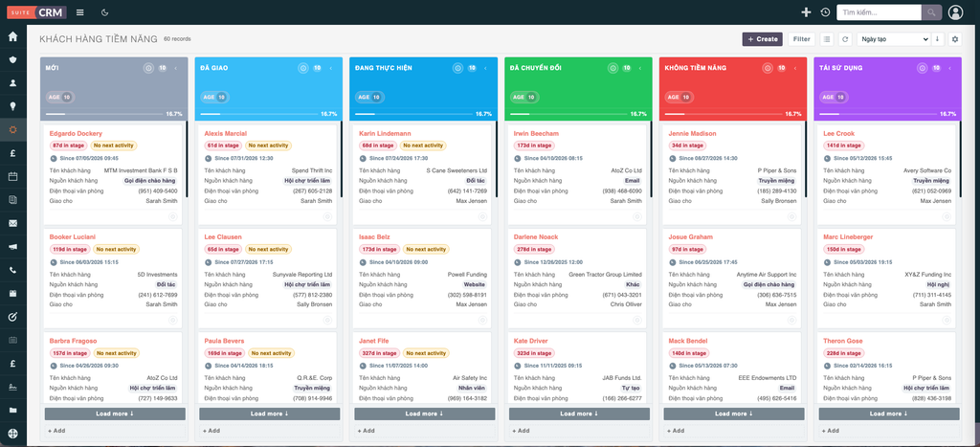Open the globe icon at the bottom of the sidebar
980x447 pixels.
[12, 434]
